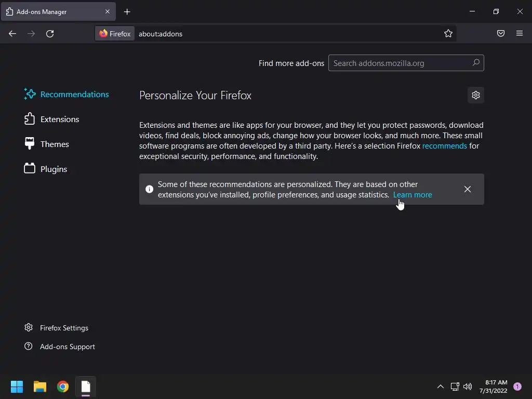Image resolution: width=532 pixels, height=399 pixels.
Task: Click the Search addons.mozilla.org field
Action: [x=406, y=63]
